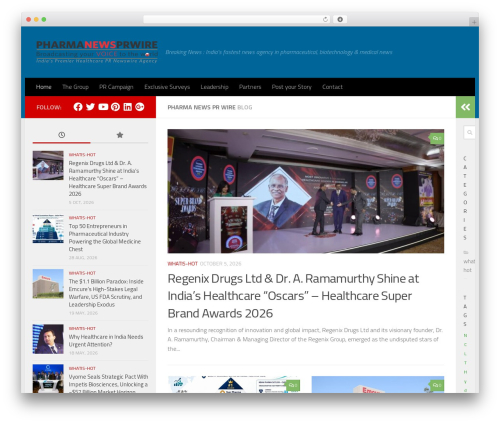Viewport: 500px width, 423px height.
Task: Open the Twitter follow icon
Action: pyautogui.click(x=90, y=107)
